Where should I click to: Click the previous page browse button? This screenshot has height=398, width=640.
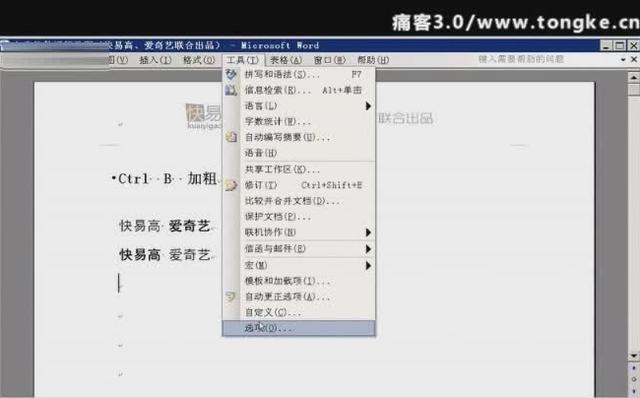(633, 369)
